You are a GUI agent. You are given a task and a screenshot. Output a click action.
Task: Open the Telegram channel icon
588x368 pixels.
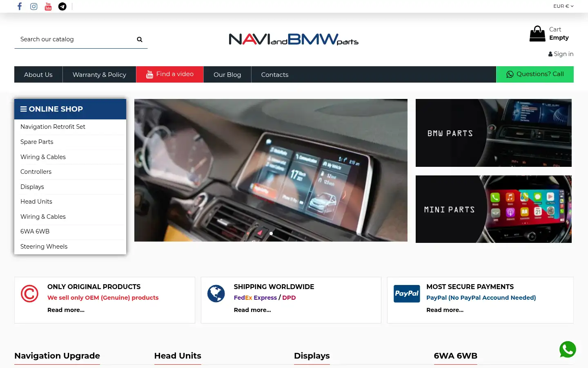(x=62, y=6)
